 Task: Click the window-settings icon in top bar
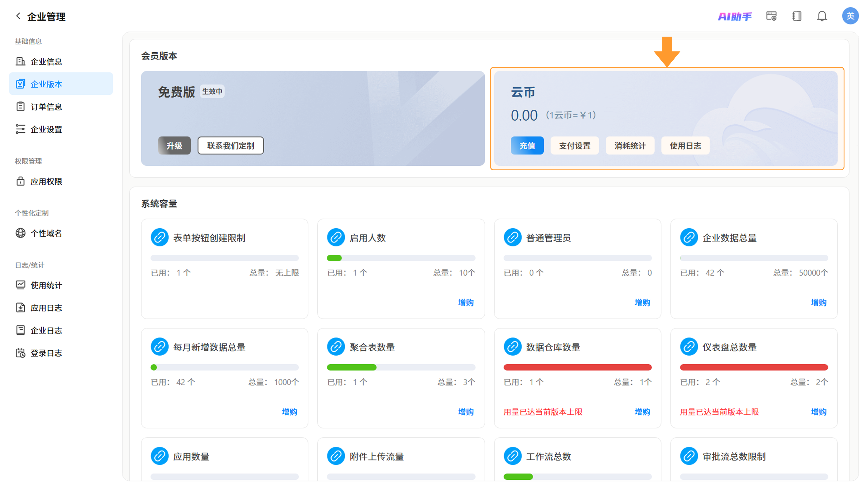[x=771, y=16]
